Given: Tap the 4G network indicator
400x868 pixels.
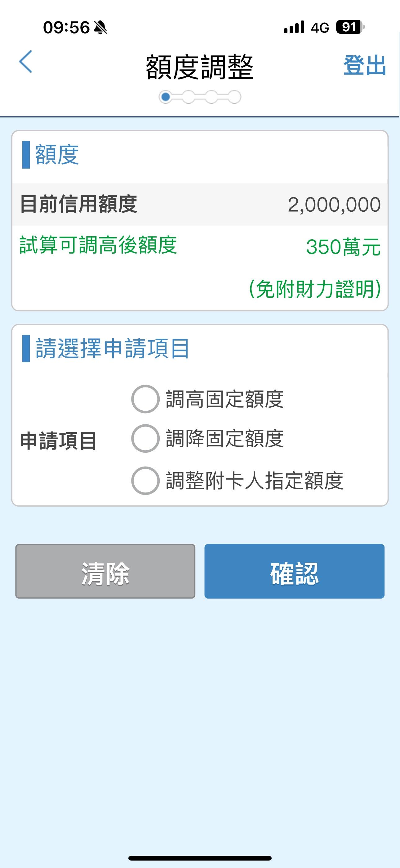Looking at the screenshot, I should 319,28.
